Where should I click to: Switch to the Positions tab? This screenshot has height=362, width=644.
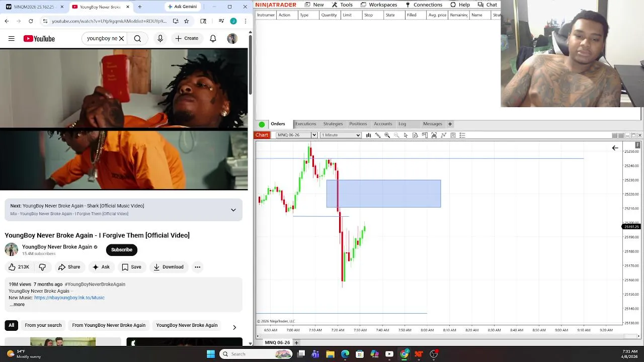click(358, 124)
